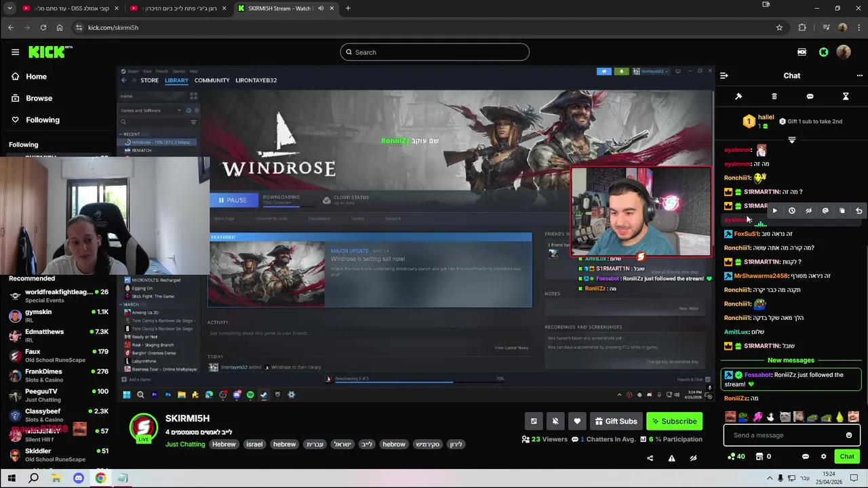Collapse the chat panel arrow icon
Screen dimensions: 868x488
(x=724, y=76)
